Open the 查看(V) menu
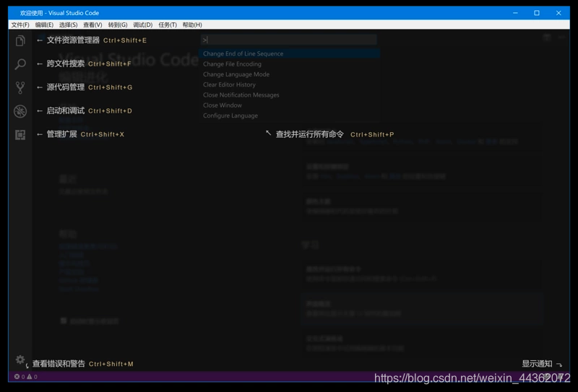This screenshot has height=392, width=578. (92, 25)
